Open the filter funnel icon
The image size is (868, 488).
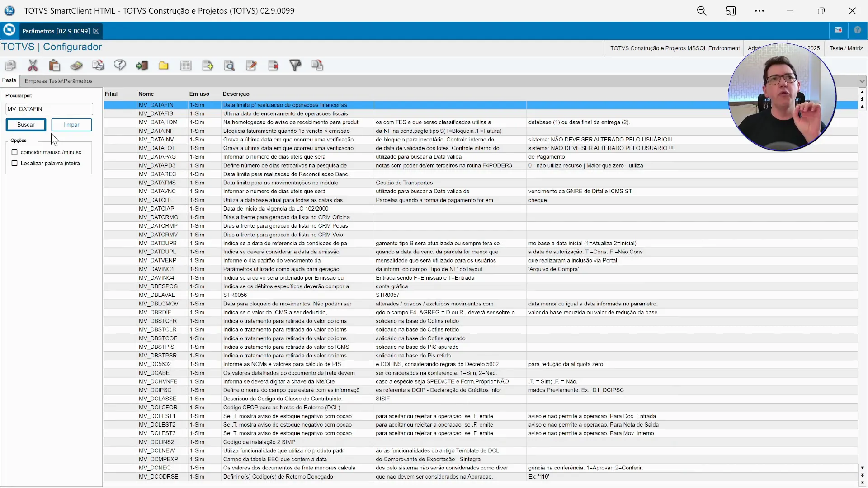tap(295, 66)
